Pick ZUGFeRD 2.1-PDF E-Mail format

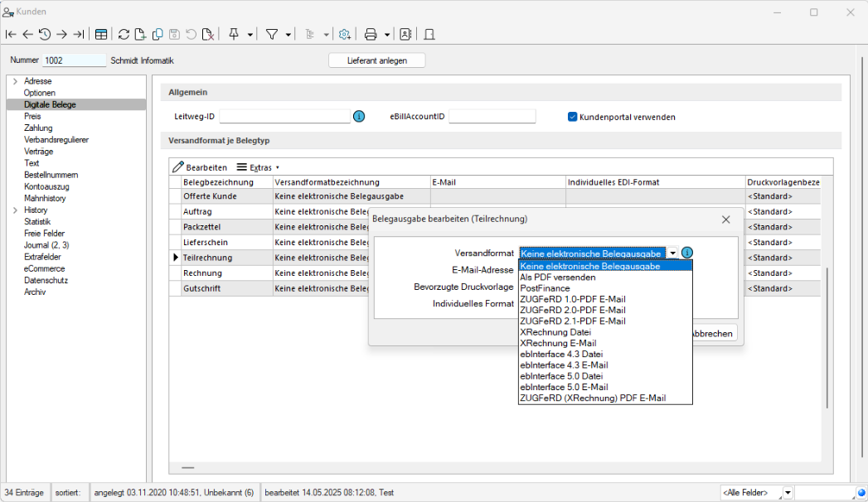(x=572, y=321)
